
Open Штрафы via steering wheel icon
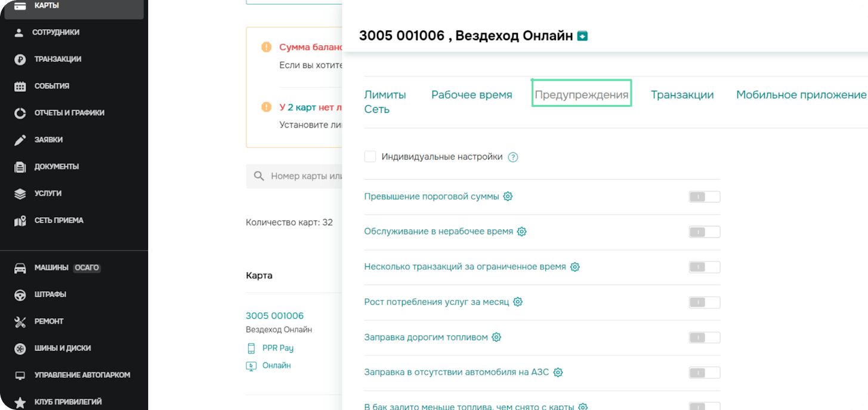pos(20,295)
